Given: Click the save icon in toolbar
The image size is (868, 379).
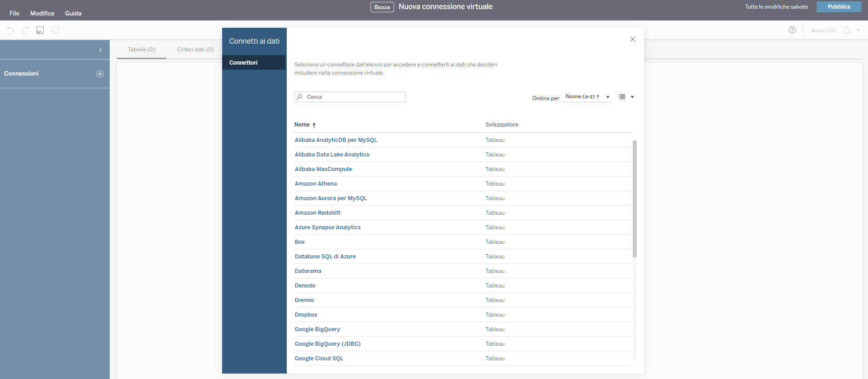Looking at the screenshot, I should click(40, 30).
